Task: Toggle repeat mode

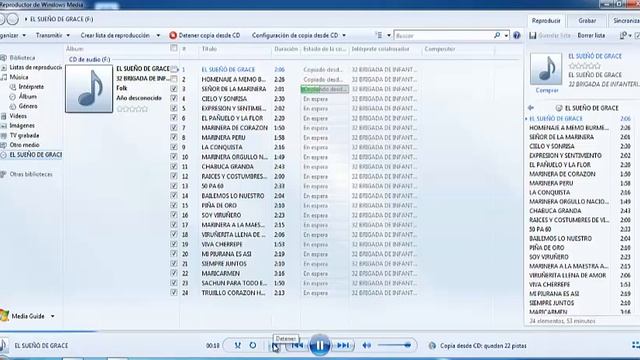Action: pyautogui.click(x=253, y=345)
